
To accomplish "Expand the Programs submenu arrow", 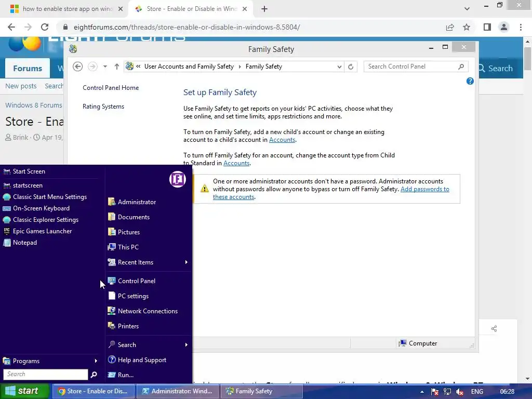I will (x=96, y=361).
